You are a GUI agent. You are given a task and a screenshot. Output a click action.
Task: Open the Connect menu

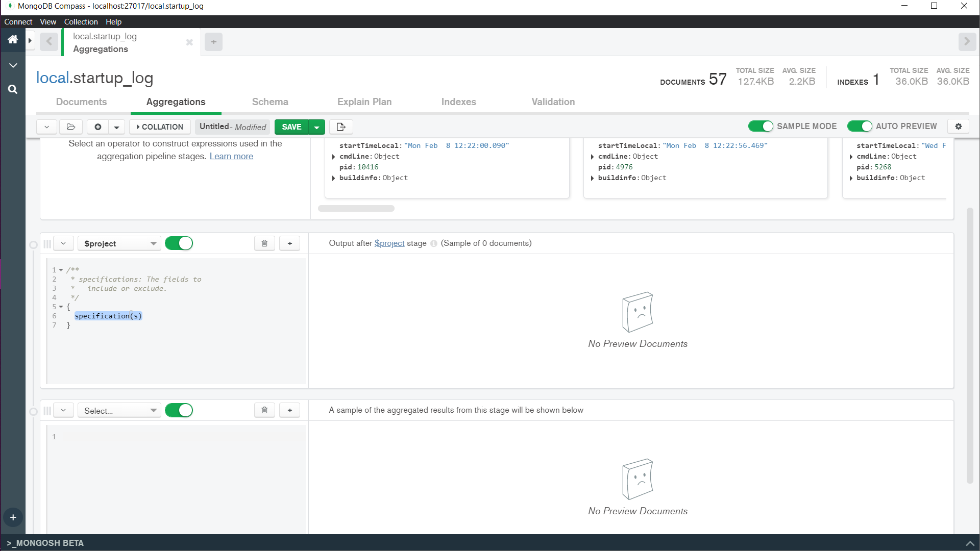[18, 22]
